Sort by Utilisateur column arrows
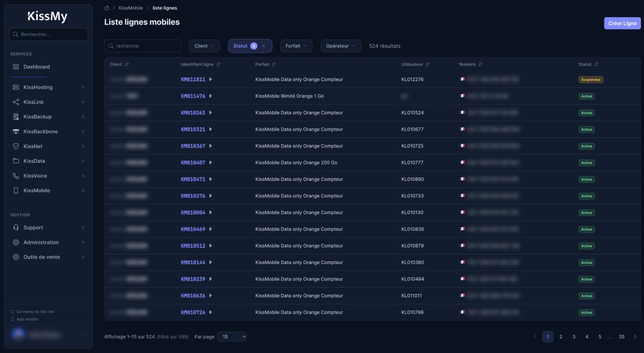644x353 pixels. coord(428,64)
